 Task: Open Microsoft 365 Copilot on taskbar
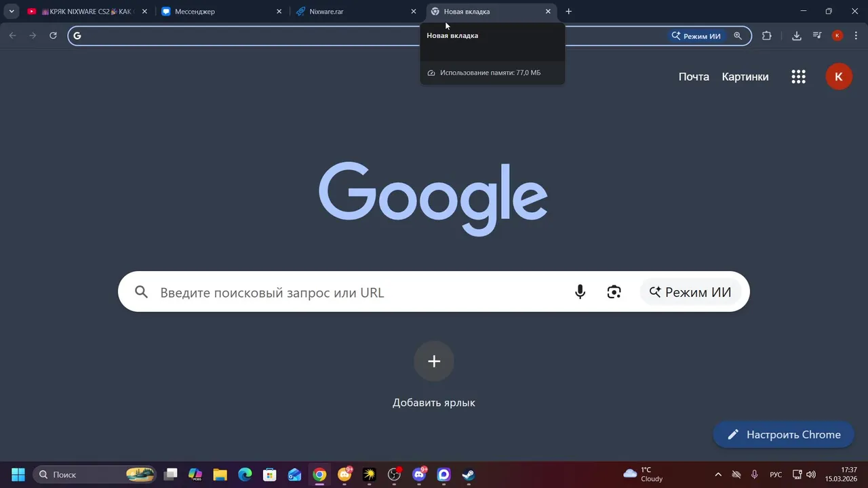click(195, 474)
